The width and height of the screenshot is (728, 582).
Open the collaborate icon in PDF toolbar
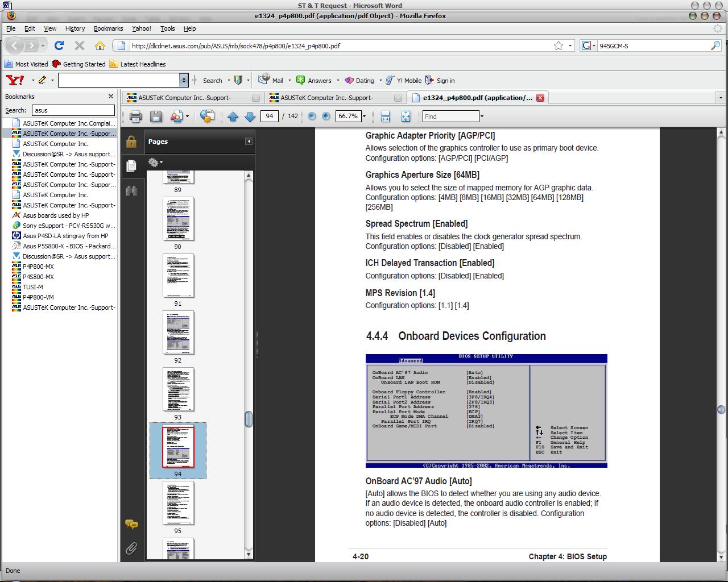pos(176,117)
